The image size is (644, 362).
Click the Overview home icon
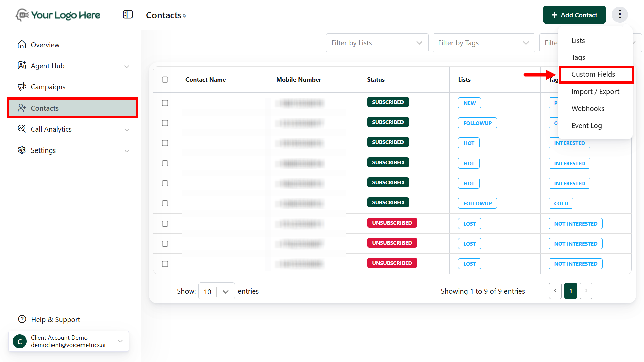click(x=22, y=45)
